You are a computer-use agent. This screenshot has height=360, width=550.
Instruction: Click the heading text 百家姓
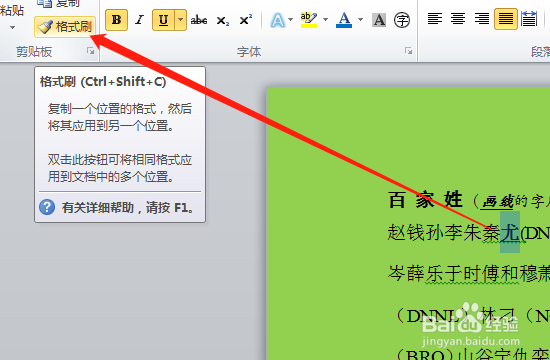[425, 200]
